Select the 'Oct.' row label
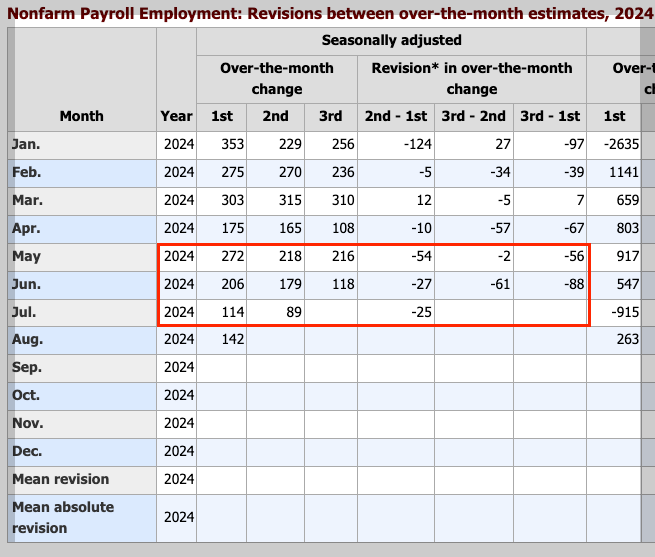Viewport: 655px width, 557px height. coord(26,395)
